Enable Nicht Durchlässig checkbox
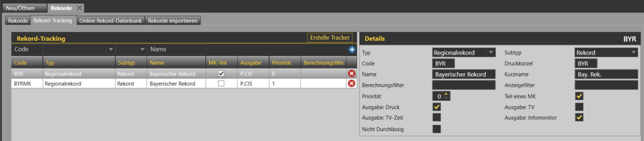 [x=436, y=129]
